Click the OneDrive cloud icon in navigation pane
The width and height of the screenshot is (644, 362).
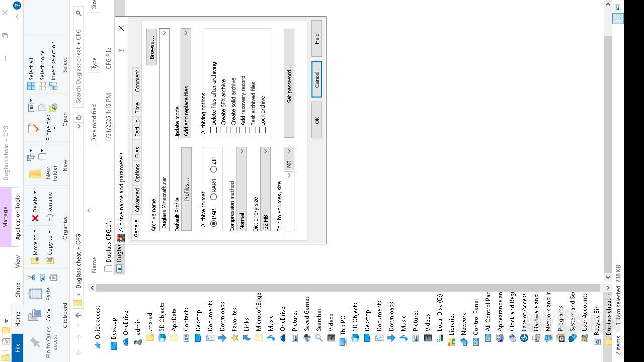125,341
